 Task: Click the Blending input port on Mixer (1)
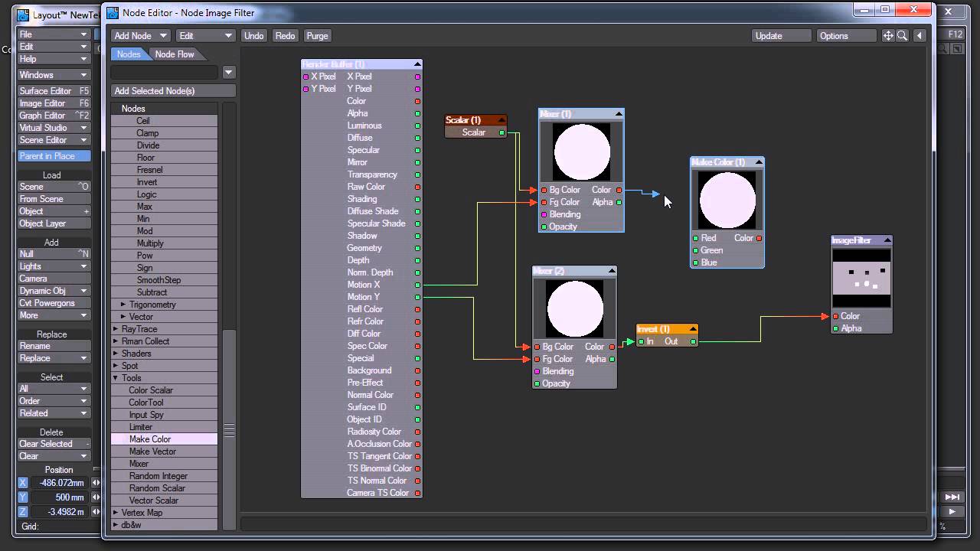tap(544, 214)
